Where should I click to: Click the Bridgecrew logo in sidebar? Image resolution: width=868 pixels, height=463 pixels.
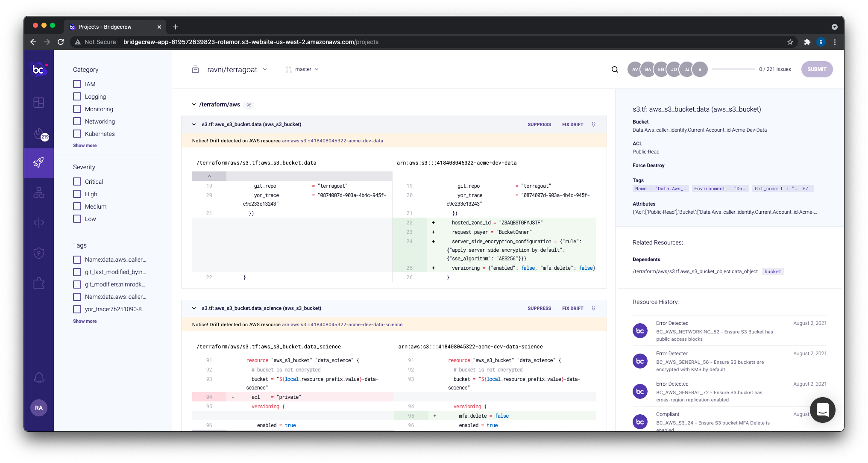tap(39, 69)
